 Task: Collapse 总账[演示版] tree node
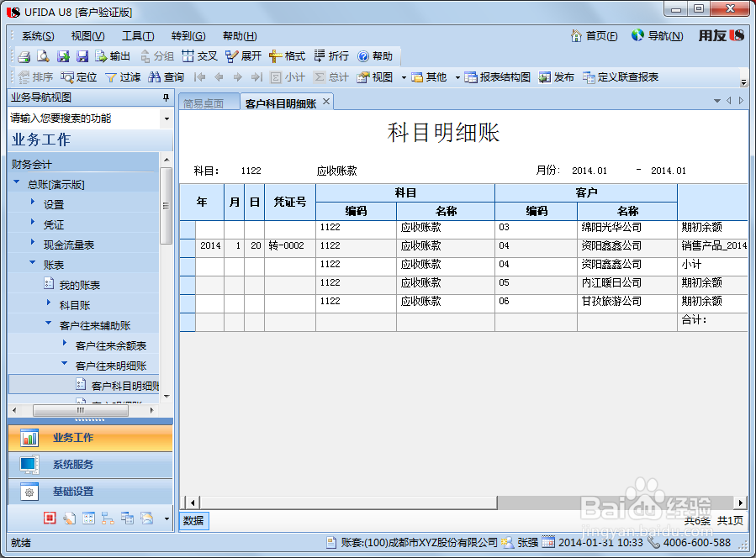(x=17, y=182)
